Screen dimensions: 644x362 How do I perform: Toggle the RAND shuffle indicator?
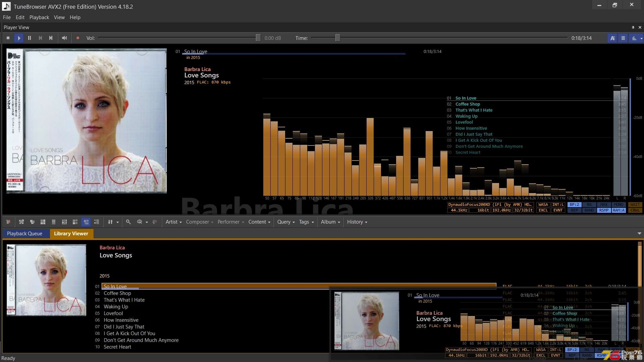tap(589, 210)
